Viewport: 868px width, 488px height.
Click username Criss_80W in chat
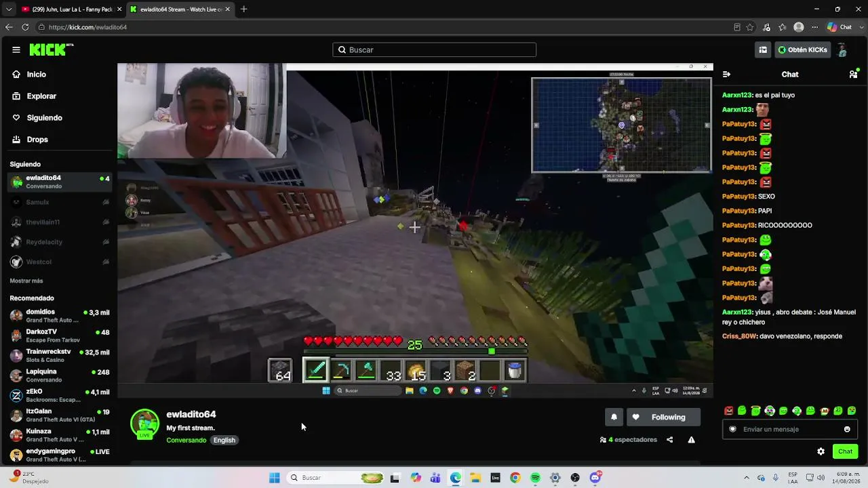[739, 336]
